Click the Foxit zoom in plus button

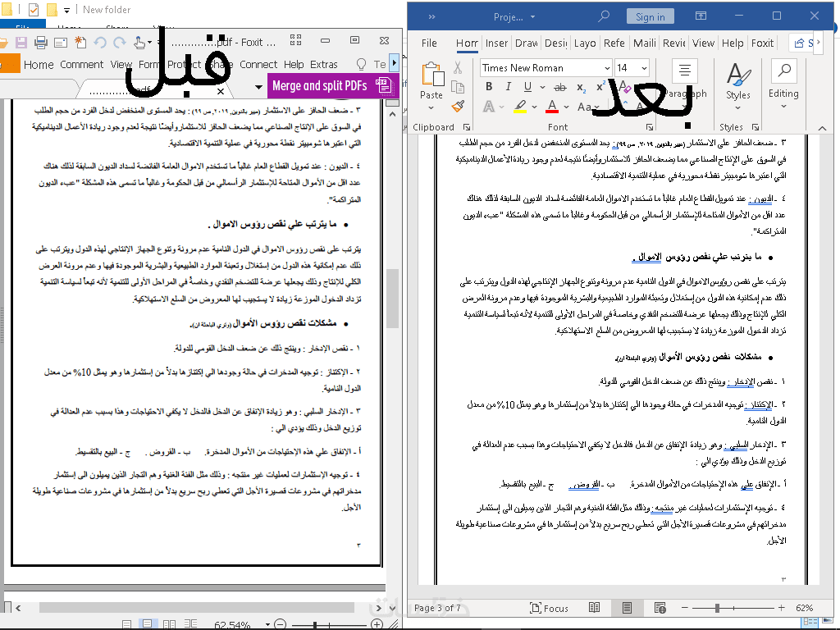click(377, 624)
